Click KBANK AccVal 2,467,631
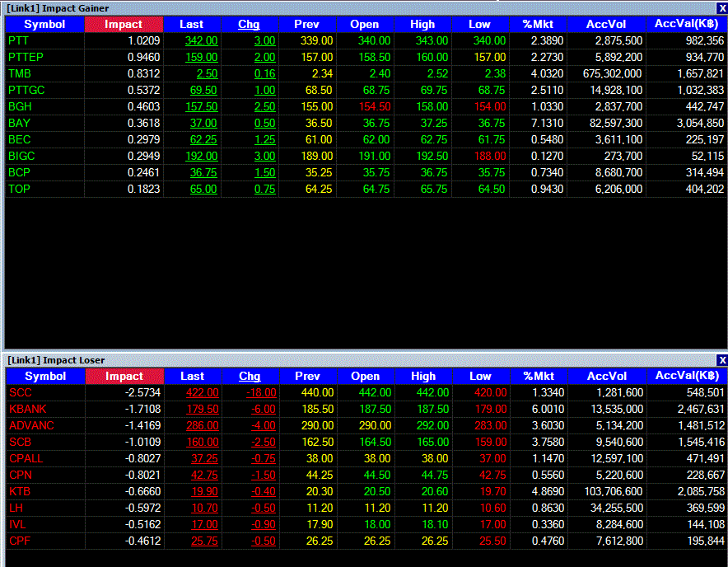The width and height of the screenshot is (728, 567). [701, 410]
